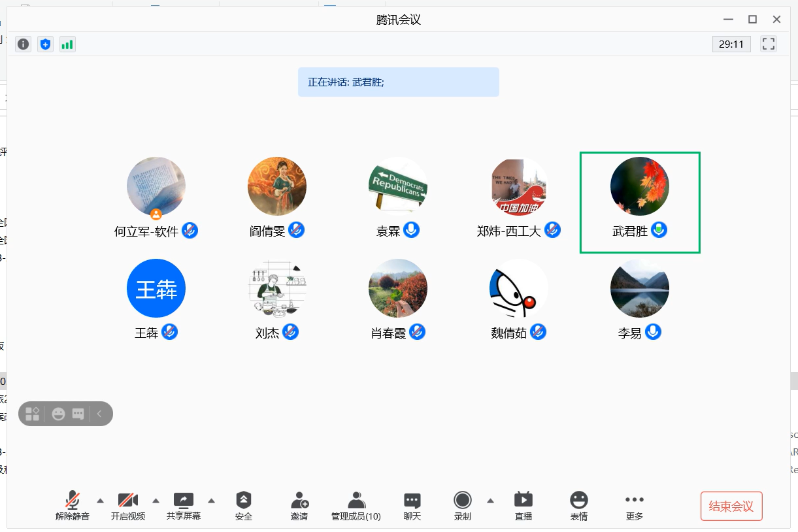Click 共享屏幕 to share screen
798x532 pixels.
click(184, 506)
